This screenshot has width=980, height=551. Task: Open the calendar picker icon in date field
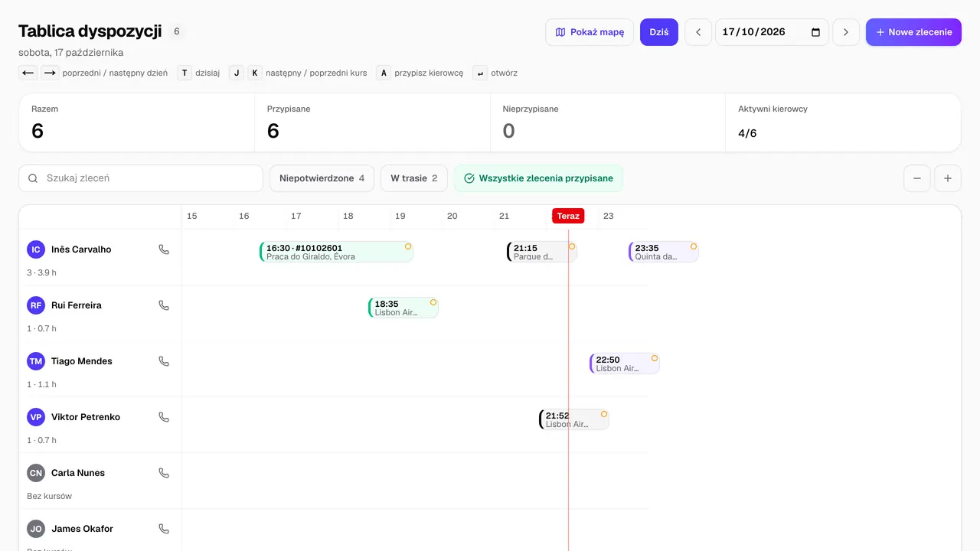click(x=815, y=32)
